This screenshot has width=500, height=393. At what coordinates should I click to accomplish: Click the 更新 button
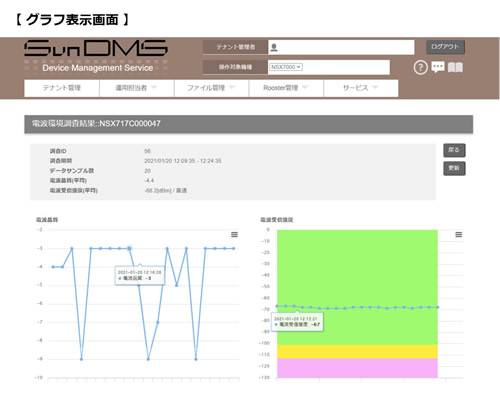coord(454,168)
